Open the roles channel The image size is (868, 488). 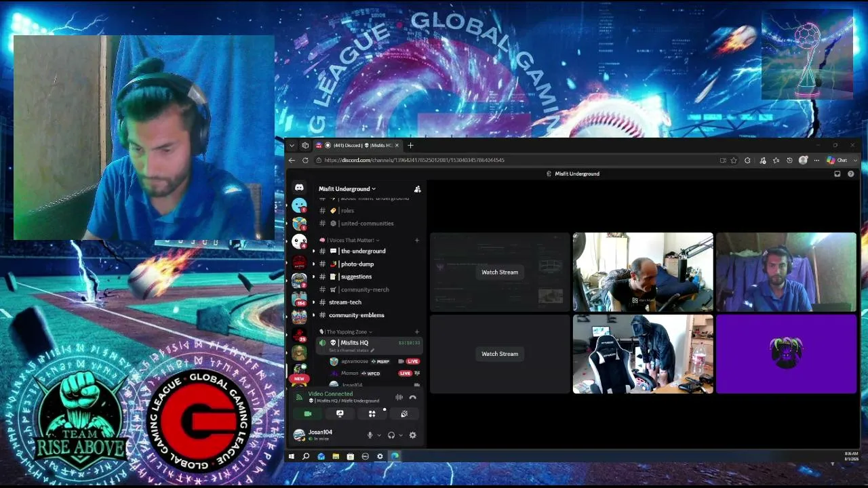pos(370,211)
